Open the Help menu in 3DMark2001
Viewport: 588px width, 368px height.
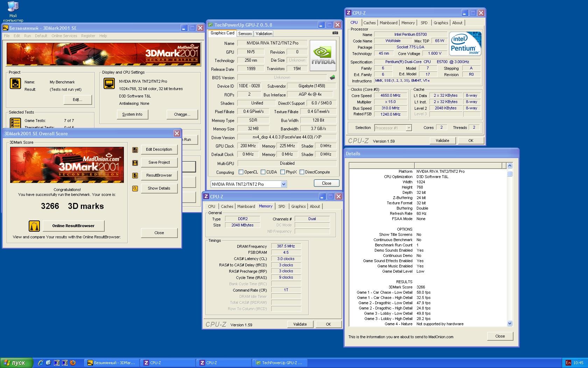pyautogui.click(x=103, y=36)
